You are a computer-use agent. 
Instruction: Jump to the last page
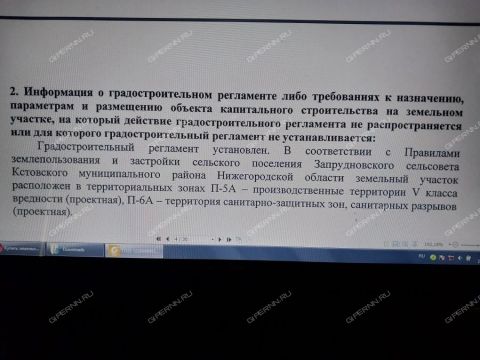point(229,239)
